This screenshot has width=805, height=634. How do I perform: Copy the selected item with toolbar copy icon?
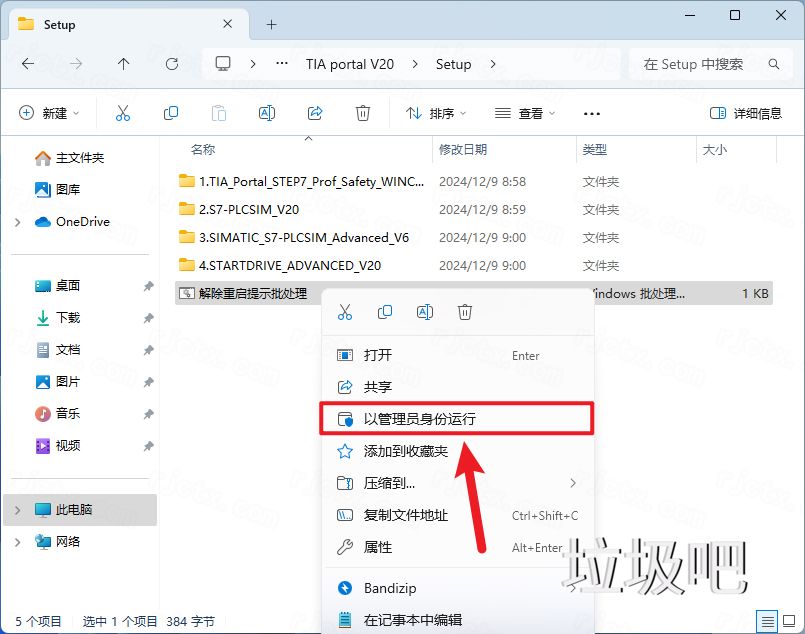click(171, 113)
